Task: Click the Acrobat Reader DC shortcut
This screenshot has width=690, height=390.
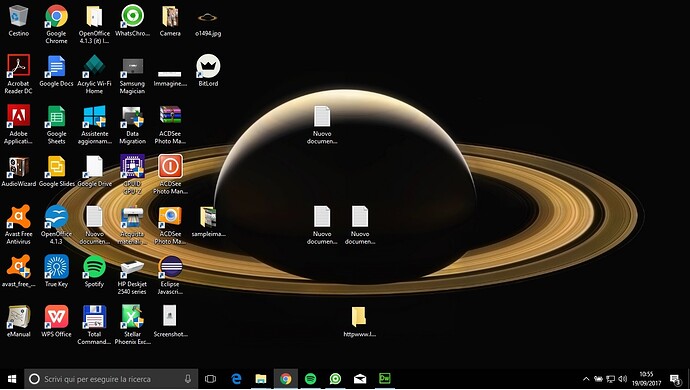Action: (18, 74)
